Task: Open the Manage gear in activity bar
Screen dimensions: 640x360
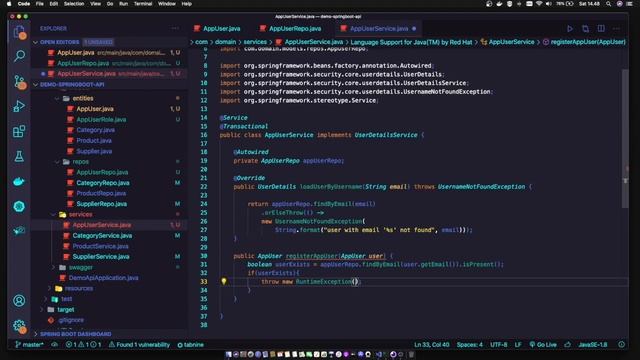Action: [19, 326]
